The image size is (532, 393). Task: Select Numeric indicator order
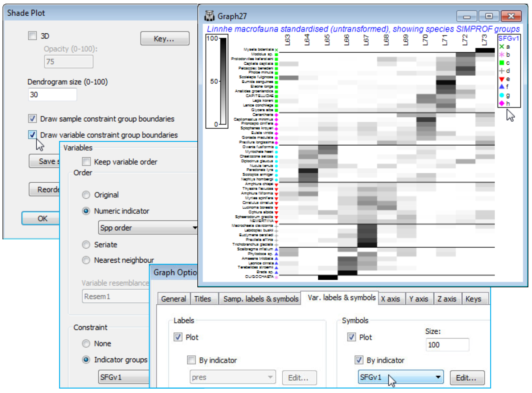pos(86,211)
